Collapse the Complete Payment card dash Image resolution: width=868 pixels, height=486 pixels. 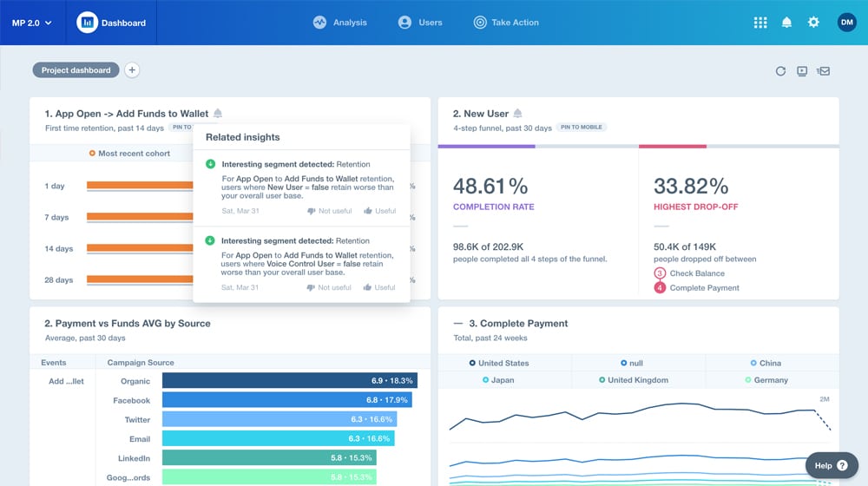coord(457,323)
